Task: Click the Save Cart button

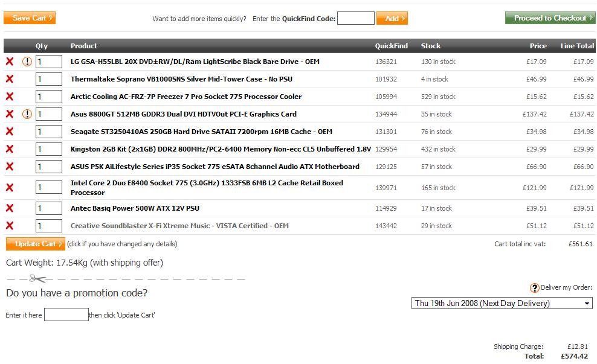Action: 30,18
